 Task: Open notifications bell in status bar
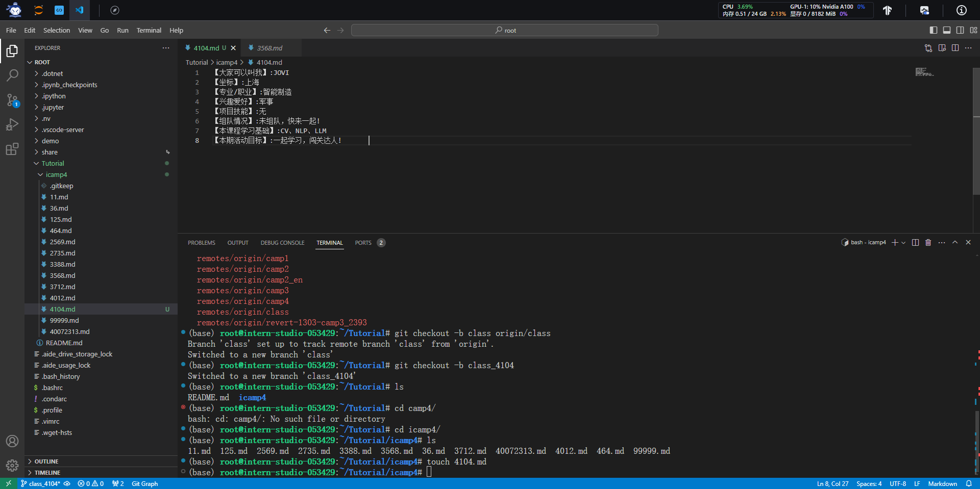click(969, 483)
